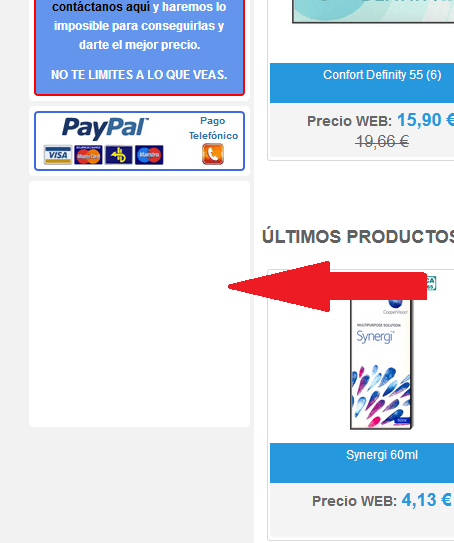The height and width of the screenshot is (543, 454).
Task: Open the 'contáctanos aquí' contact link
Action: pyautogui.click(x=101, y=7)
